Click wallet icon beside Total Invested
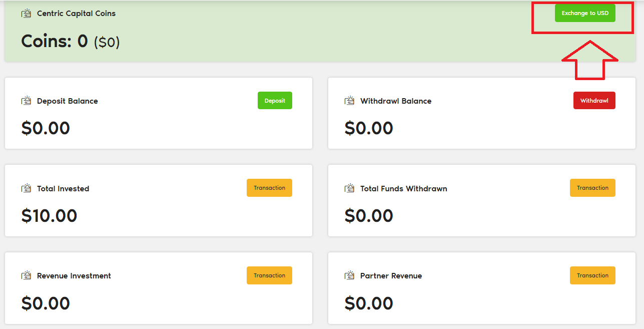Viewport: 644px width, 329px height. point(26,189)
